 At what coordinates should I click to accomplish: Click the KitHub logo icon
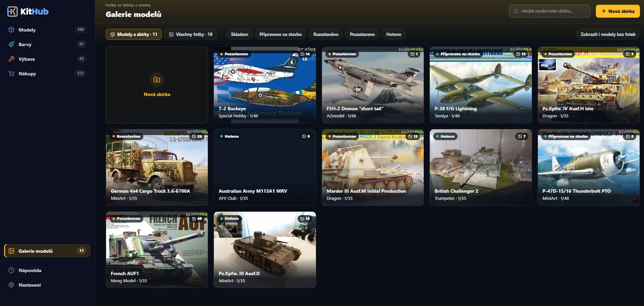click(13, 12)
